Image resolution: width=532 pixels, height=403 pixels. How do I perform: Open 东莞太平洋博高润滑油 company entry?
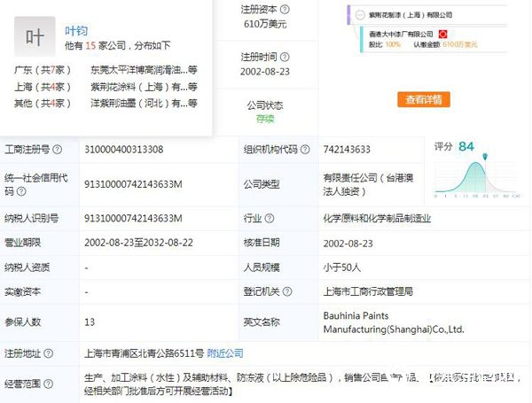coord(144,70)
